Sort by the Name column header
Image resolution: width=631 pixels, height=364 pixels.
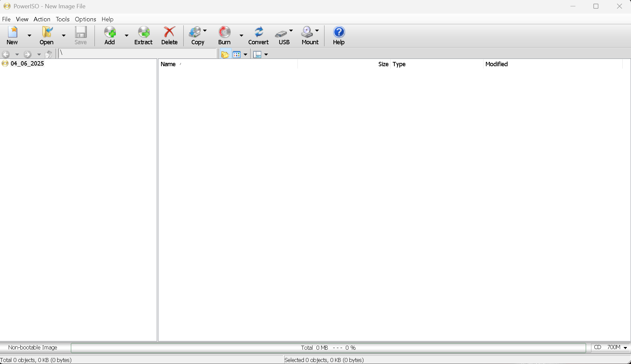pos(228,64)
